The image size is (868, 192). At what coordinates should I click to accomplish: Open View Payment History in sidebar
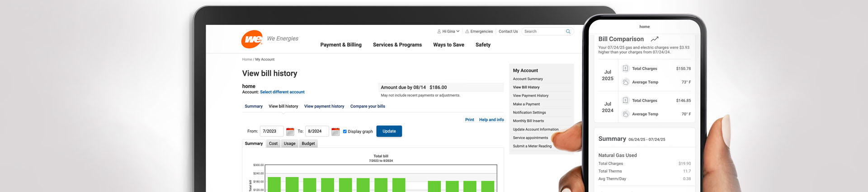pyautogui.click(x=531, y=96)
